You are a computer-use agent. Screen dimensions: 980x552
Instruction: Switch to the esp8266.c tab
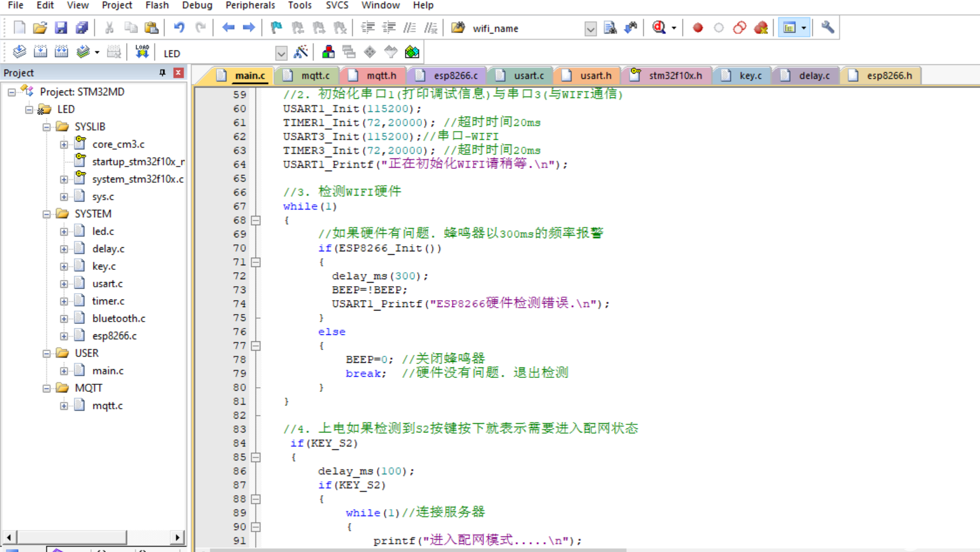coord(455,75)
